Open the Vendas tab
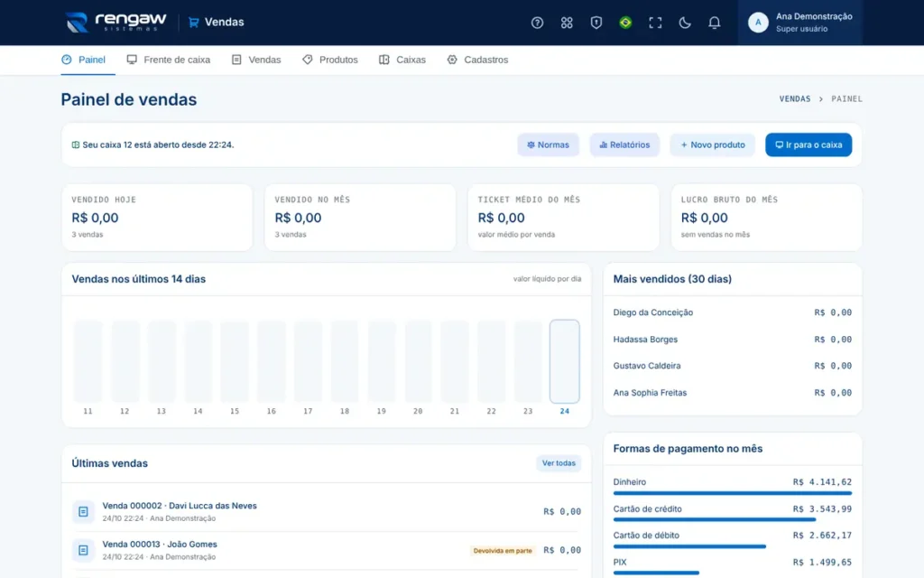 (256, 60)
